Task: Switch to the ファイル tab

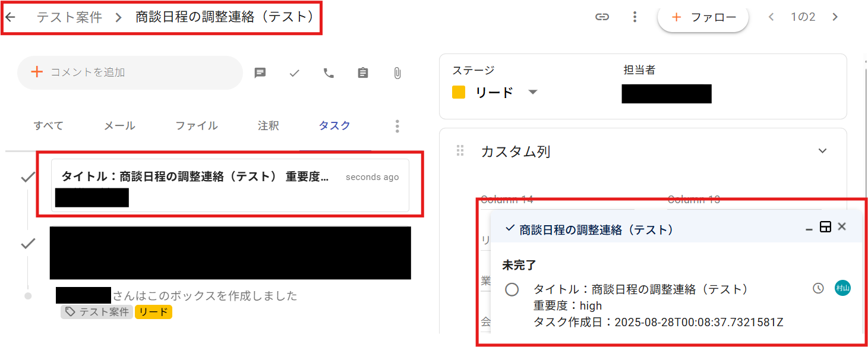Action: click(x=197, y=126)
